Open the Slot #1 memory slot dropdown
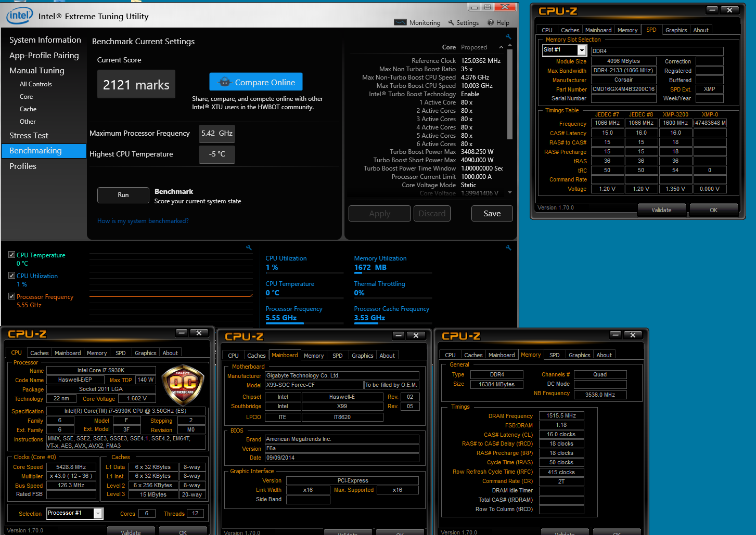Image resolution: width=756 pixels, height=535 pixels. 582,50
